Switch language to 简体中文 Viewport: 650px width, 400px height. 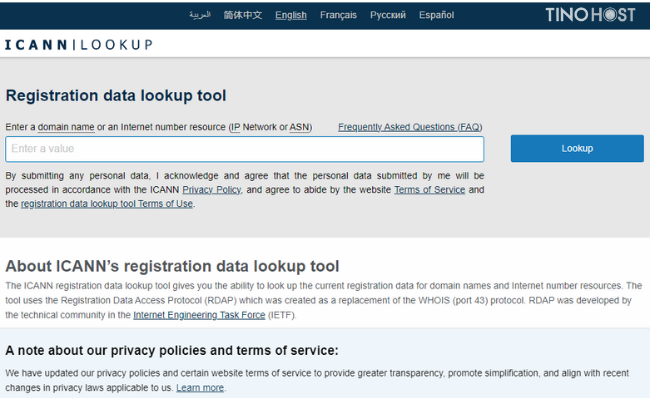tap(243, 15)
